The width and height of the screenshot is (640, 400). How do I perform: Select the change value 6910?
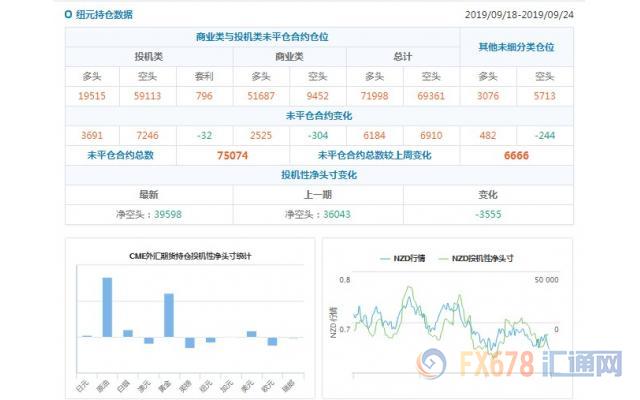click(431, 136)
